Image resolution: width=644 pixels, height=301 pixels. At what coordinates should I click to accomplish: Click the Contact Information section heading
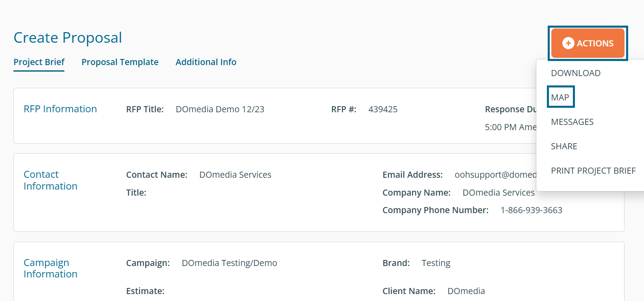tap(50, 180)
